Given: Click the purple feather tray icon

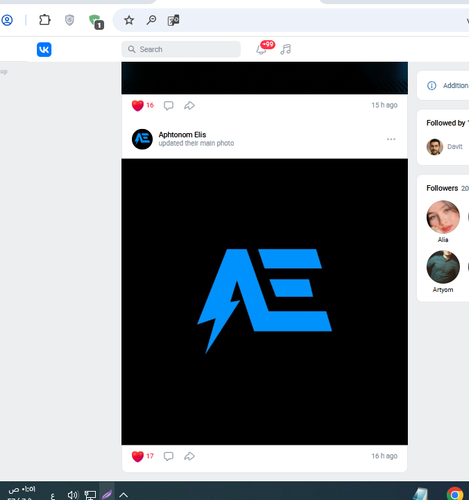Looking at the screenshot, I should pyautogui.click(x=107, y=494).
